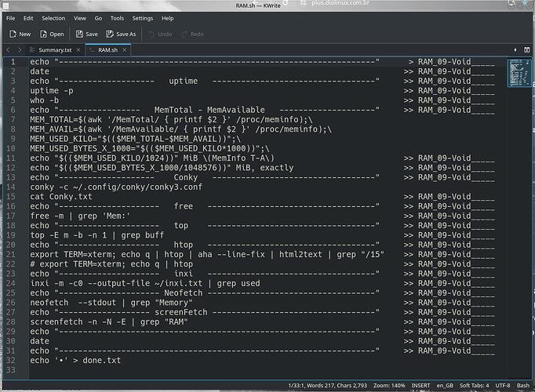Open the Soft Tabs: 4 indentation menu

[x=475, y=386]
